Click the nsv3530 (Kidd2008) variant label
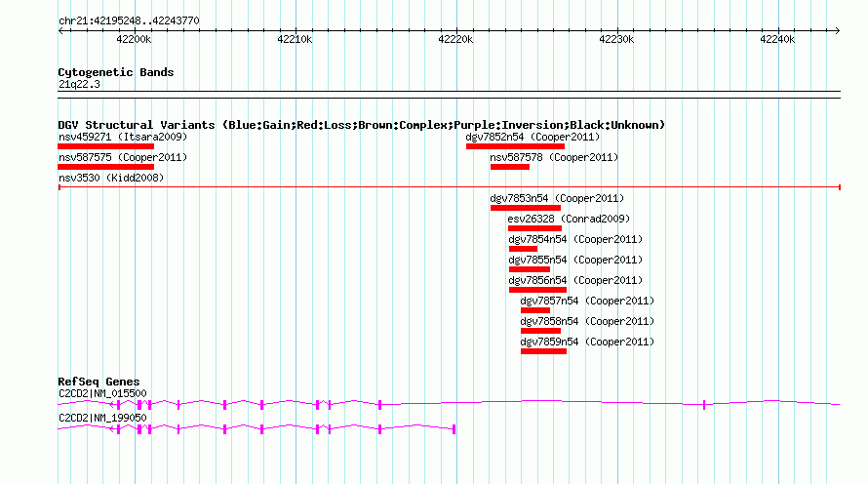The height and width of the screenshot is (484, 868). click(111, 178)
